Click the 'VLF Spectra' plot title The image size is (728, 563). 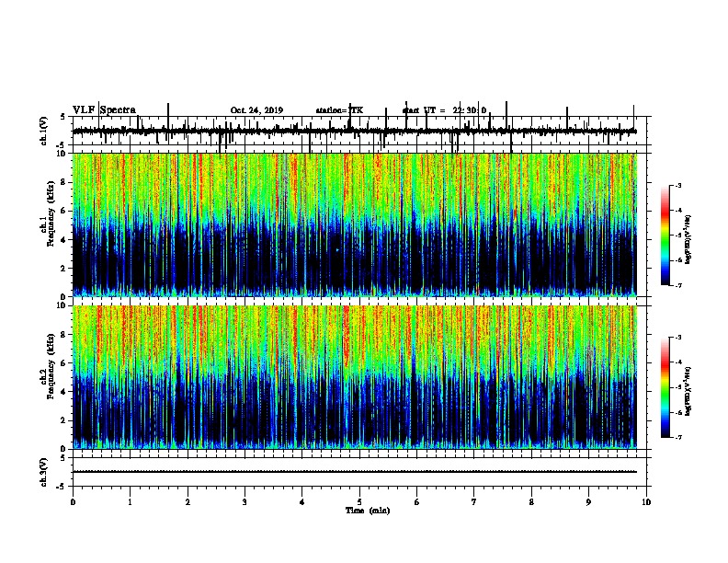pyautogui.click(x=104, y=110)
